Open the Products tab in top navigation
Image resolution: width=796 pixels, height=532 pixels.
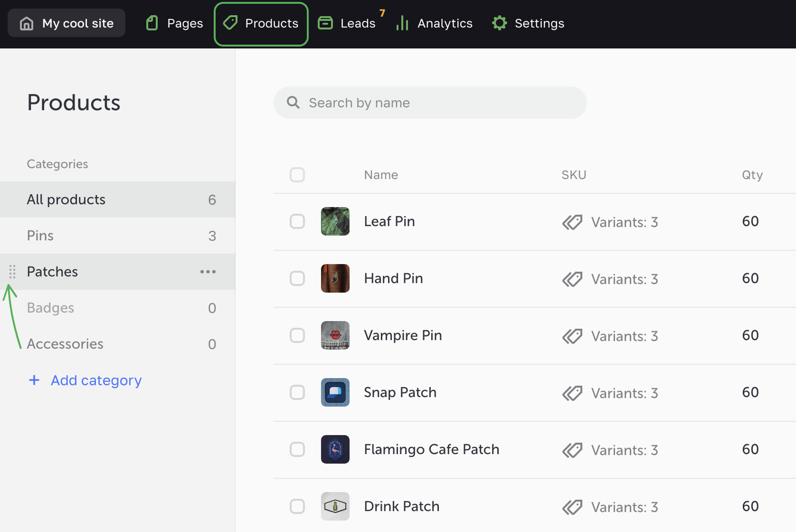(261, 24)
